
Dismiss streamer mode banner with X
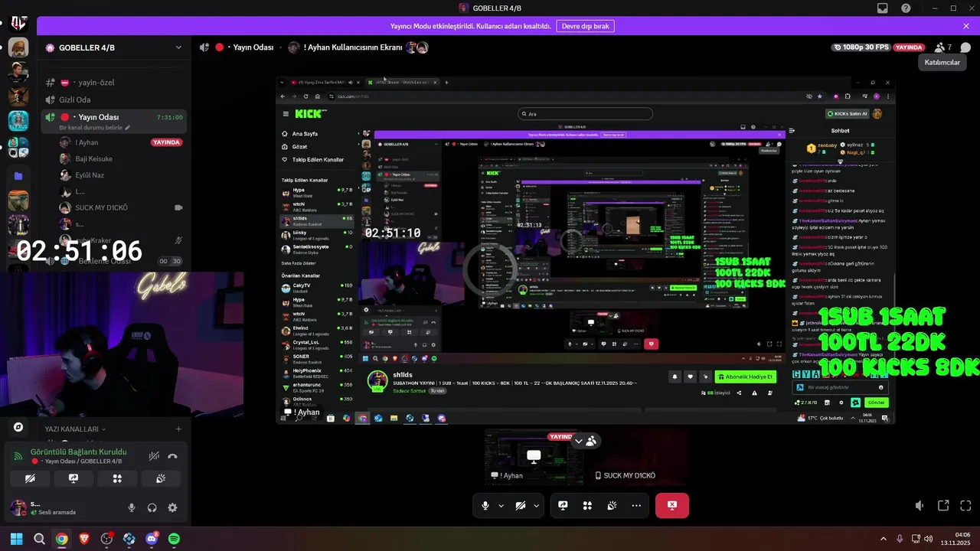966,26
